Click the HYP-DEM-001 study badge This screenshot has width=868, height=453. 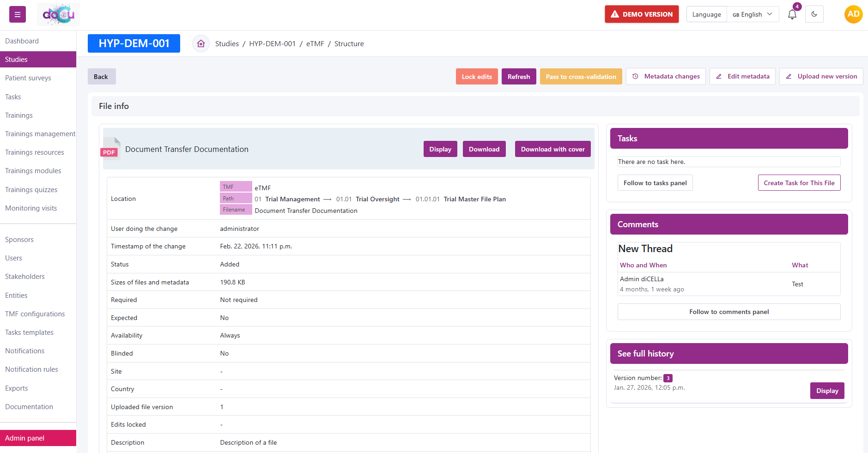[x=134, y=43]
